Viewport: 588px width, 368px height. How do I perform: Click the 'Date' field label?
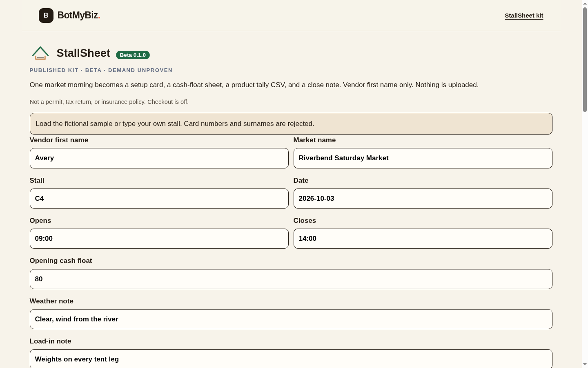point(301,180)
